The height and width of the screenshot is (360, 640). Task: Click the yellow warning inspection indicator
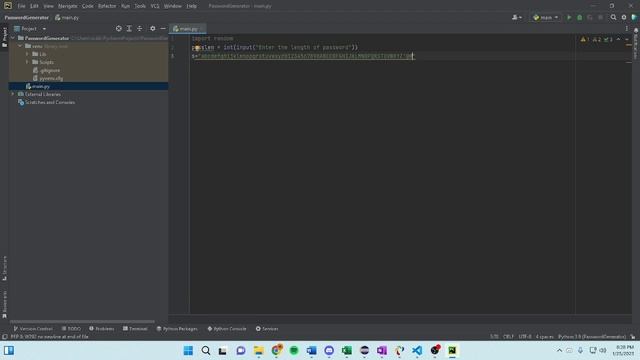[x=585, y=40]
